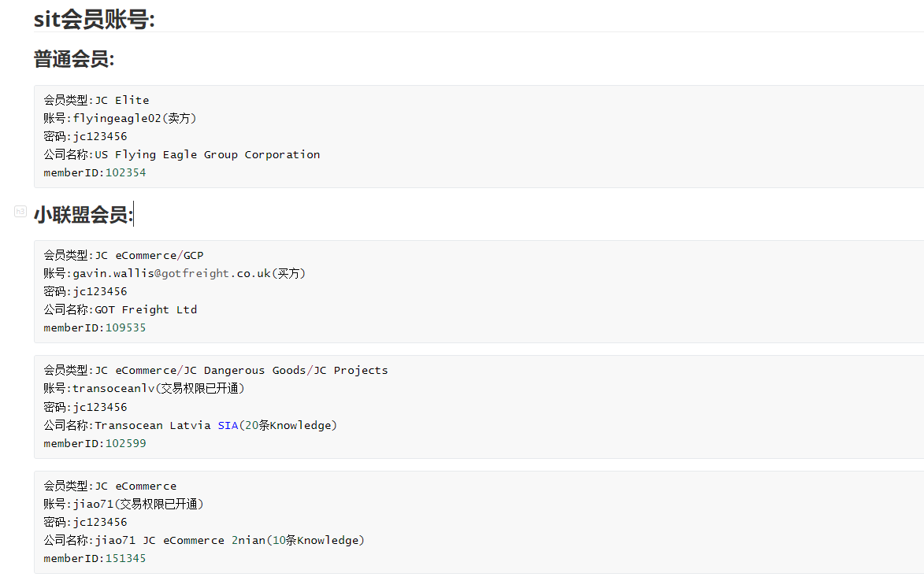
Task: Click '会员类型:JC eCommerce/GCP' line
Action: coord(123,256)
